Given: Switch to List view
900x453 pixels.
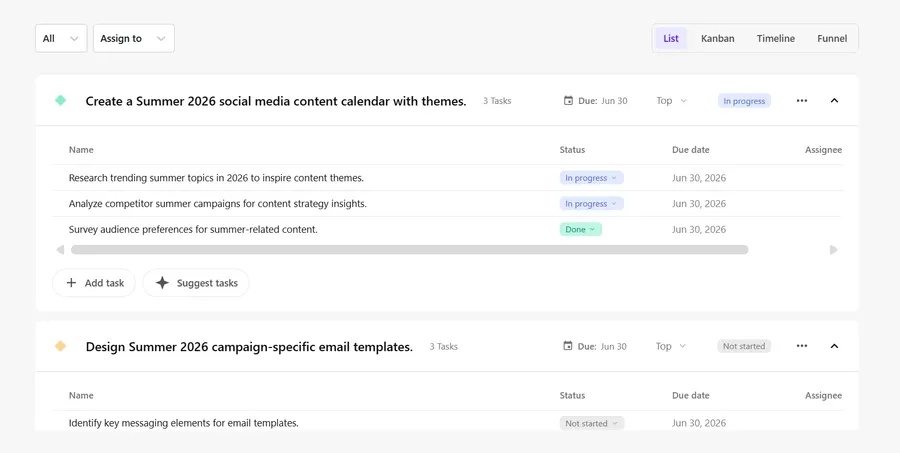Looking at the screenshot, I should pos(671,38).
